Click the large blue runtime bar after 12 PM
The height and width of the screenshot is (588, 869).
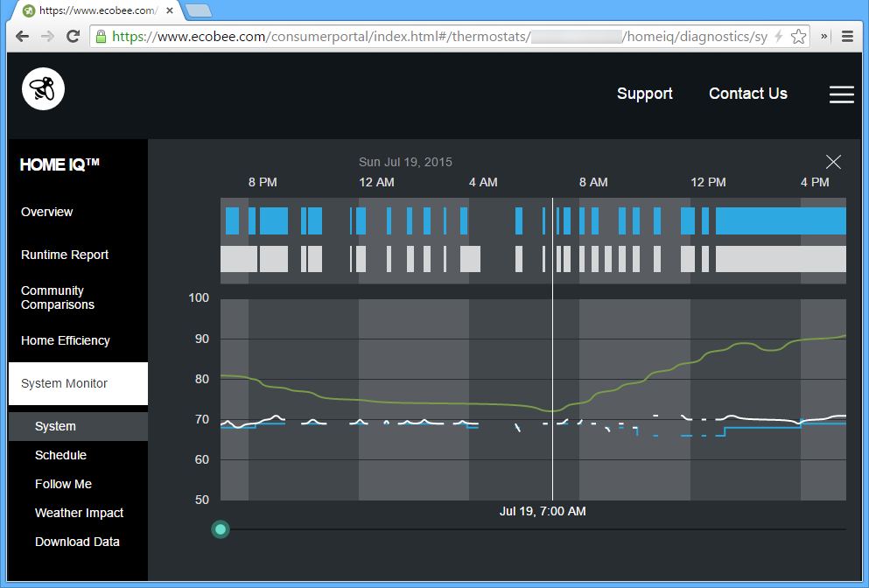(781, 220)
